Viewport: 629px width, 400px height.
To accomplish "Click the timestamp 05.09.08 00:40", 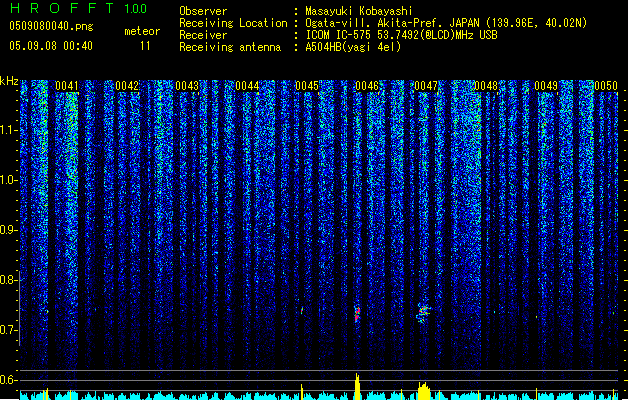I will tap(51, 46).
